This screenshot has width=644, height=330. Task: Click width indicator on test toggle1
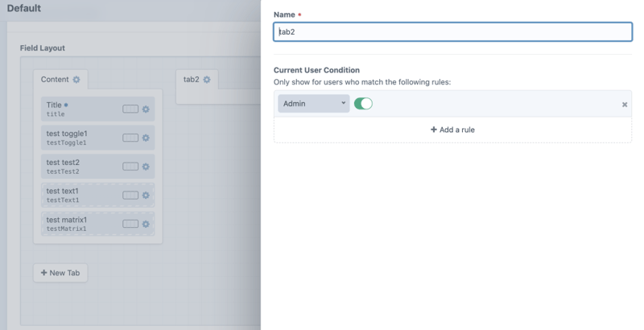(130, 138)
